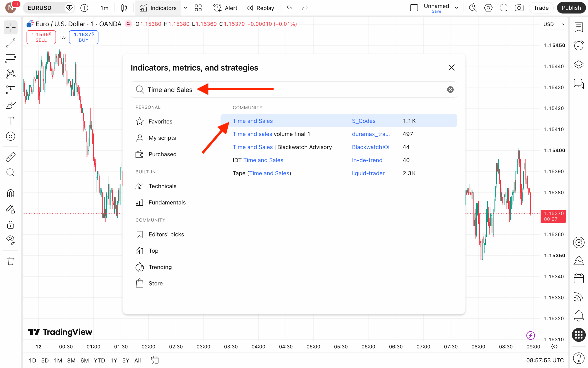Open the products grid button

579,335
